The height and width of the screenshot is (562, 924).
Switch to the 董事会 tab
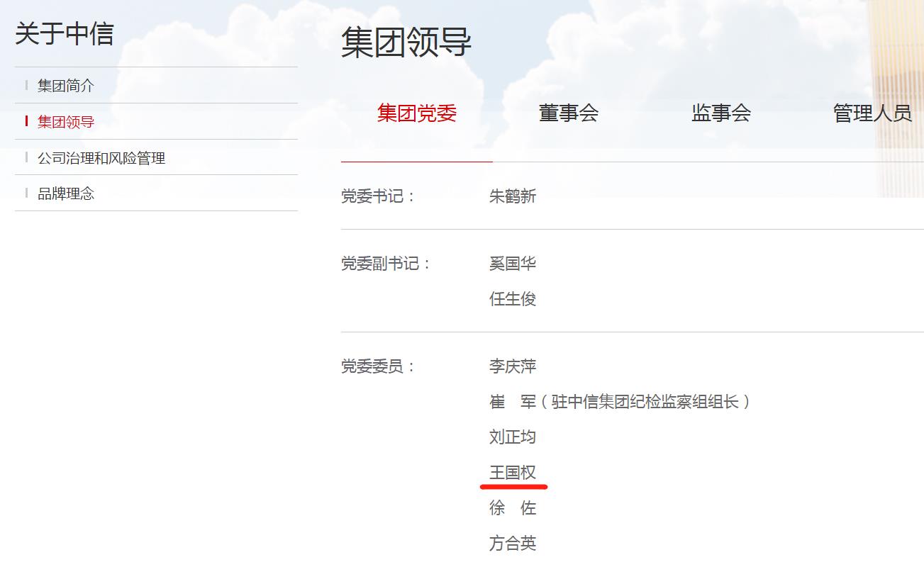pyautogui.click(x=568, y=113)
